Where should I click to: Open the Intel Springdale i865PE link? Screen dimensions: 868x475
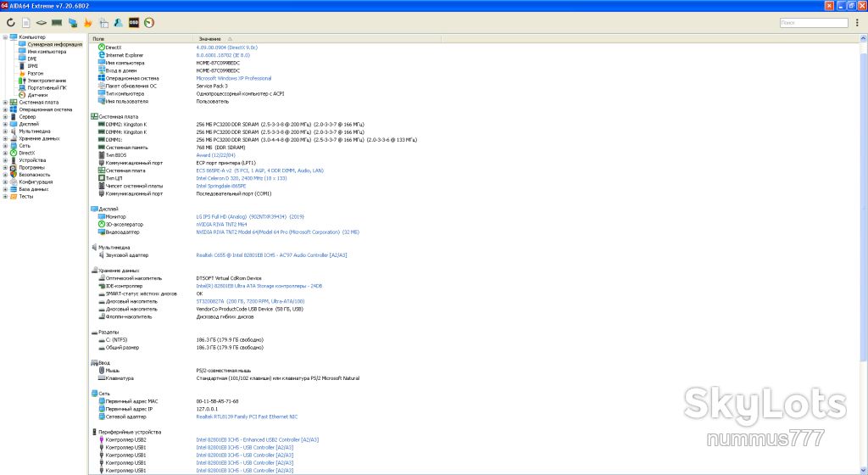(221, 186)
